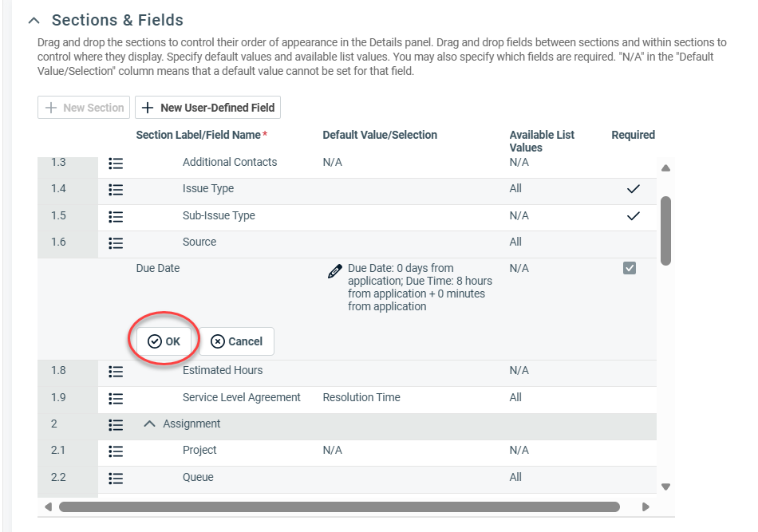The height and width of the screenshot is (532, 758).
Task: Collapse the Assignment section
Action: pyautogui.click(x=149, y=424)
